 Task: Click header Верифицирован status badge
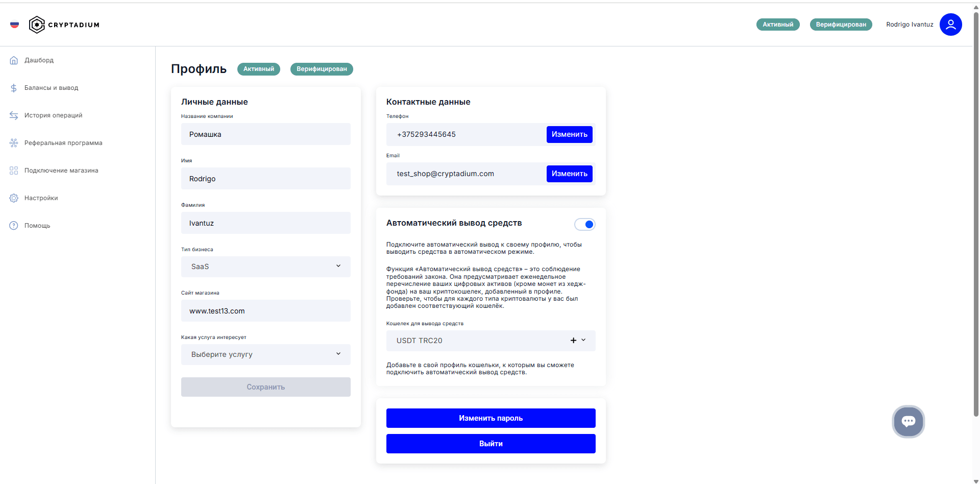tap(841, 25)
